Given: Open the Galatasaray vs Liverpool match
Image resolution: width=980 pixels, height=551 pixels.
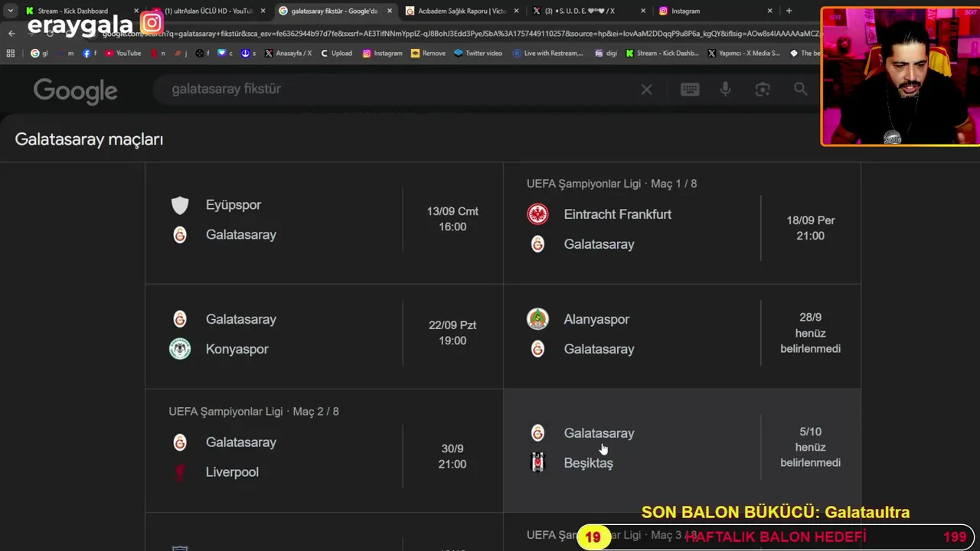Looking at the screenshot, I should 324,450.
